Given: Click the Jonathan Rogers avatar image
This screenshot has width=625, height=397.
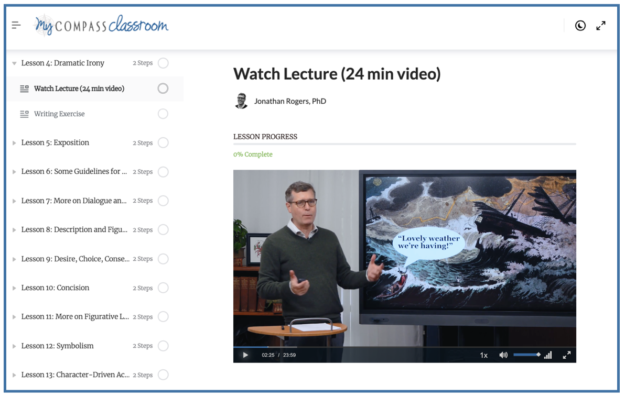Looking at the screenshot, I should click(x=241, y=101).
